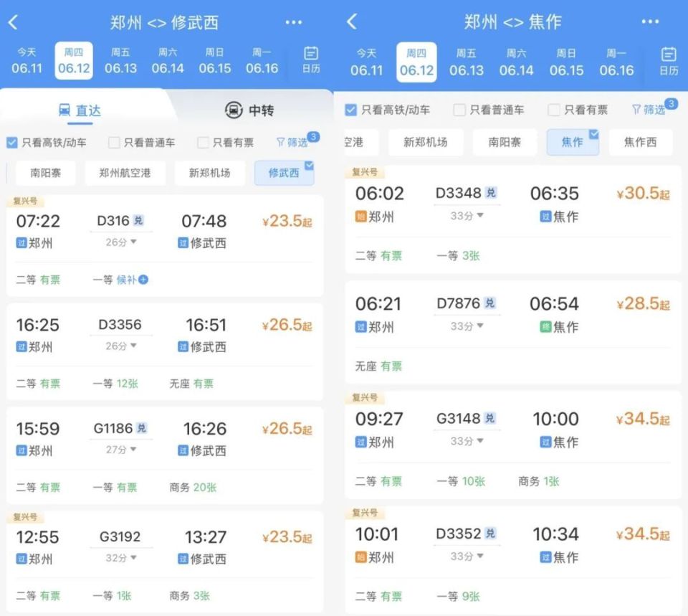The image size is (688, 616).
Task: Select 周日 06.15 on 修武西 screen
Action: (214, 60)
